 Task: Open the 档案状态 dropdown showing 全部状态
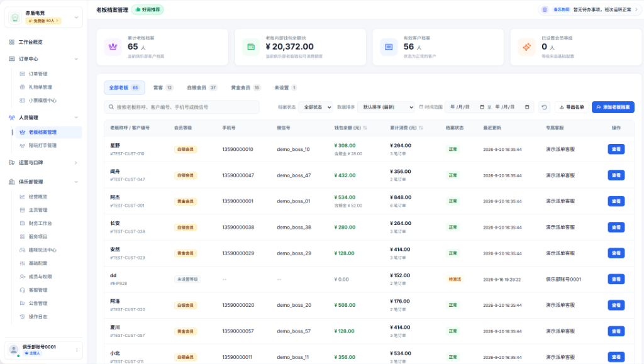(316, 107)
